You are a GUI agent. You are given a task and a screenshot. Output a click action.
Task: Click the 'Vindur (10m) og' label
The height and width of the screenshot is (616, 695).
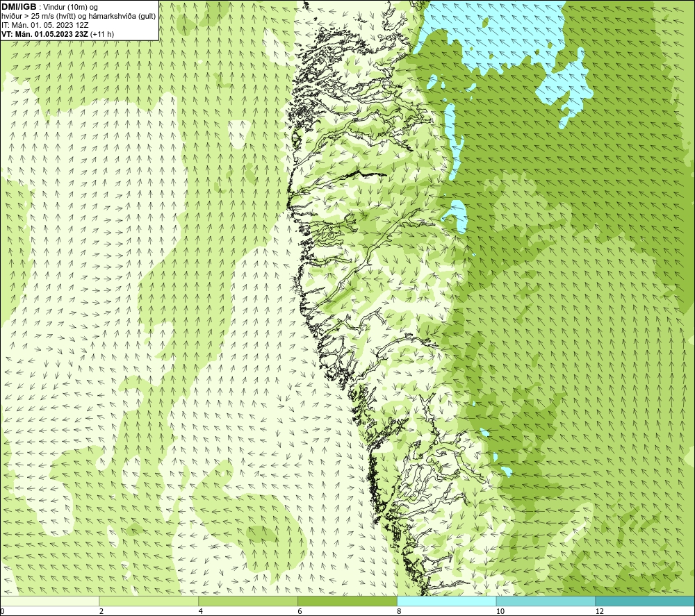coord(72,8)
